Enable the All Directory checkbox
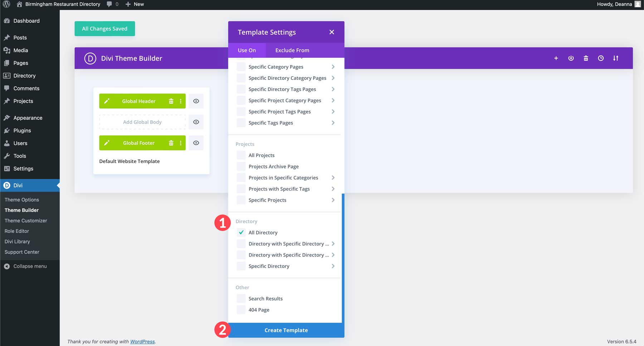The width and height of the screenshot is (644, 346). click(241, 232)
